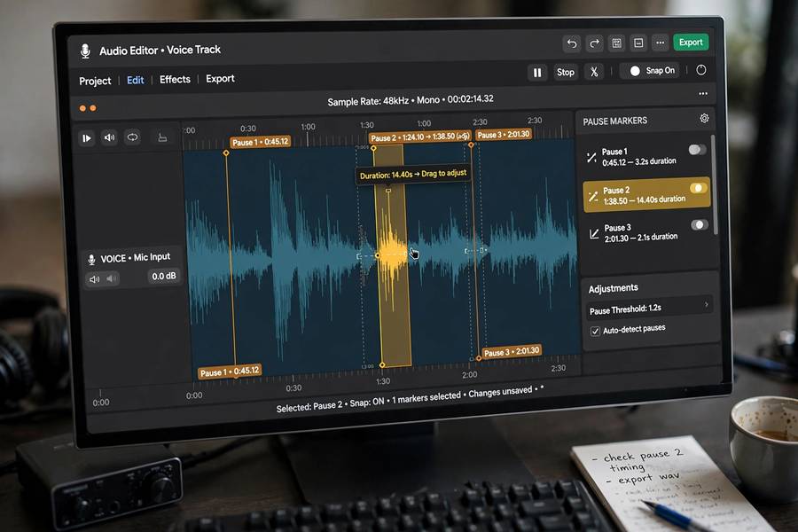
Task: Select the scissors cut tool
Action: click(x=594, y=72)
